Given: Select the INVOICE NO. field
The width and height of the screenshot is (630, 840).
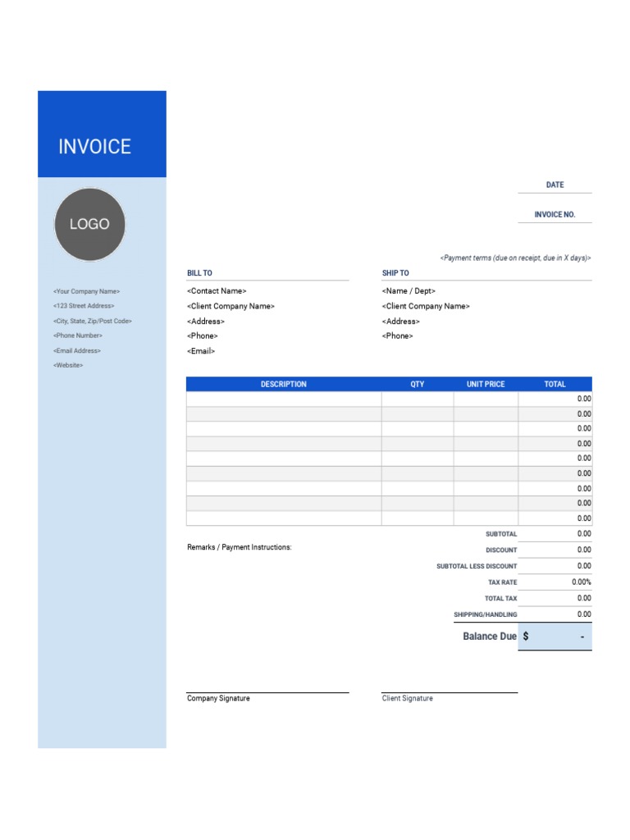Looking at the screenshot, I should click(x=555, y=214).
